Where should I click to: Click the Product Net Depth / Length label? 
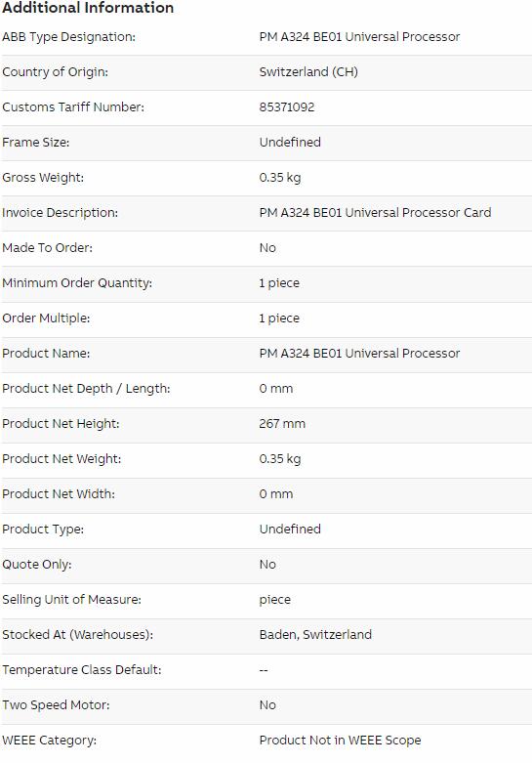86,389
